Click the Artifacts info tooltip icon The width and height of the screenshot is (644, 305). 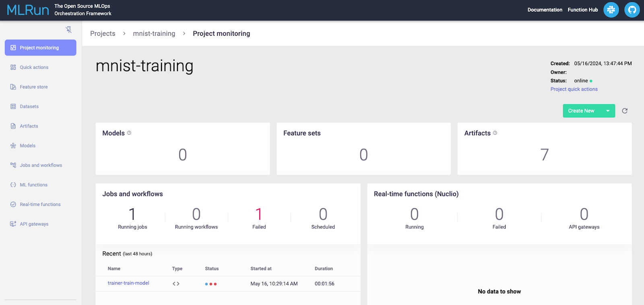(x=495, y=133)
